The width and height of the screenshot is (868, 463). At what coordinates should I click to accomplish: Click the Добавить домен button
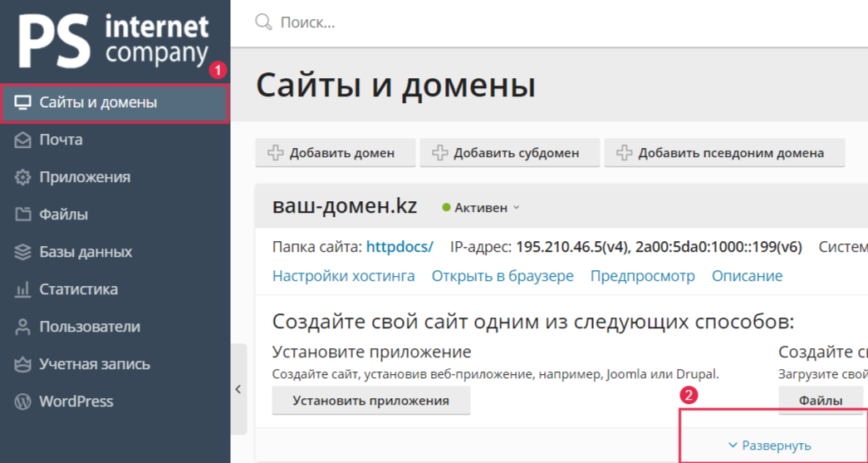point(335,153)
